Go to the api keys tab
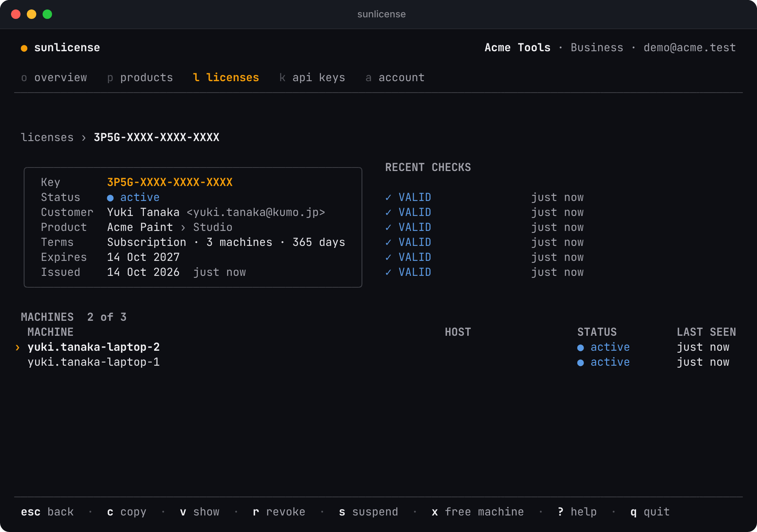Viewport: 757px width, 532px height. click(312, 78)
